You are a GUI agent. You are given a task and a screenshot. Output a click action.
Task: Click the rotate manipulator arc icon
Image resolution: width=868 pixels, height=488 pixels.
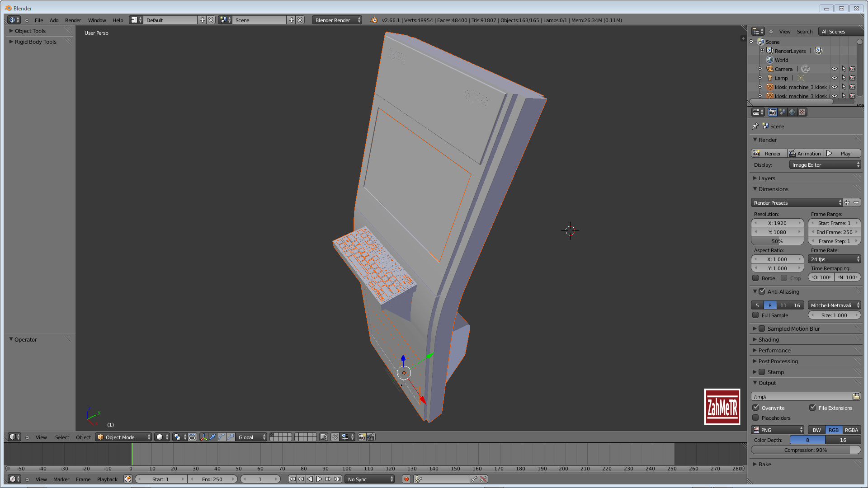click(222, 437)
